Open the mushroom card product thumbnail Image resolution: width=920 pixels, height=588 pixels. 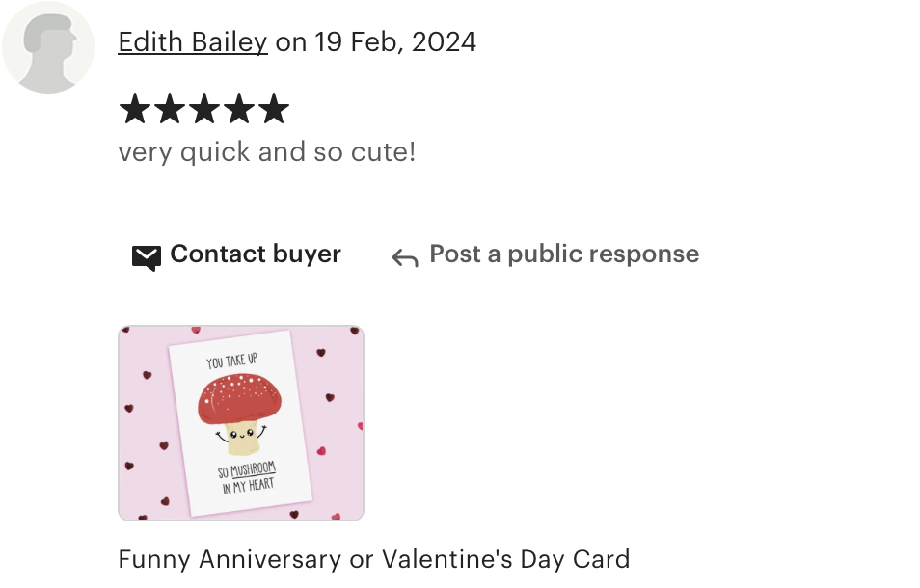[x=241, y=423]
